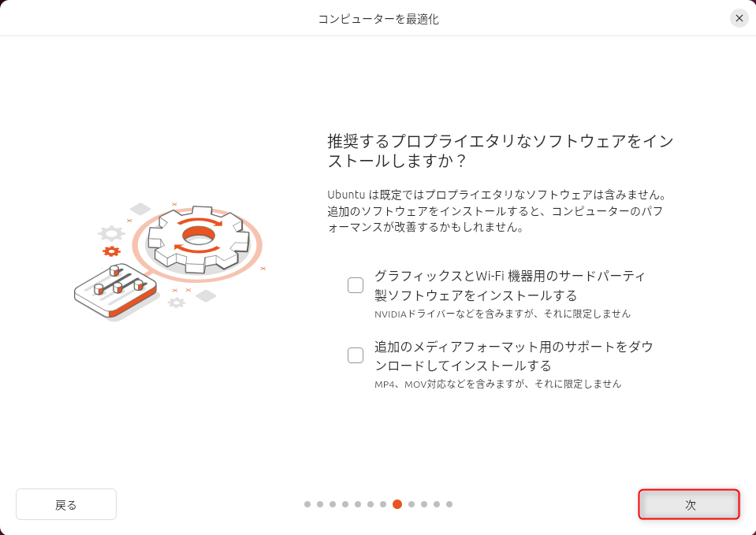756x535 pixels.
Task: Click the コンピューターを最適化 window title
Action: click(378, 19)
